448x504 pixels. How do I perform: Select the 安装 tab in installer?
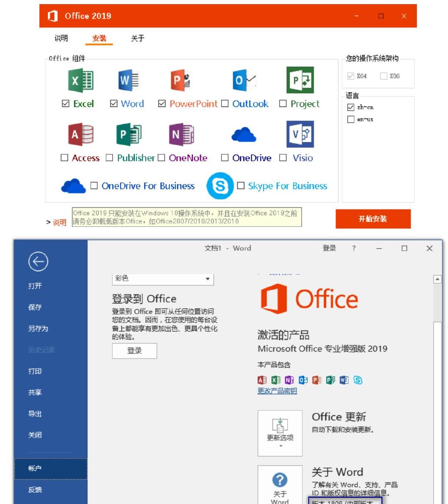click(99, 38)
